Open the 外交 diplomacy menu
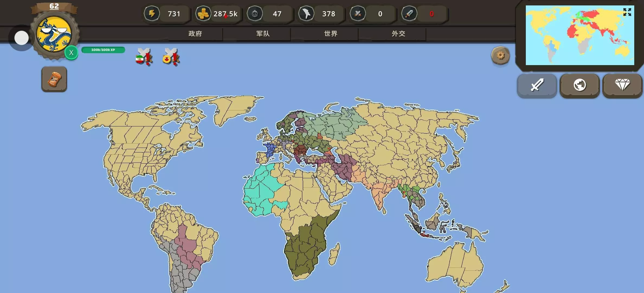This screenshot has height=293, width=644. pyautogui.click(x=398, y=34)
